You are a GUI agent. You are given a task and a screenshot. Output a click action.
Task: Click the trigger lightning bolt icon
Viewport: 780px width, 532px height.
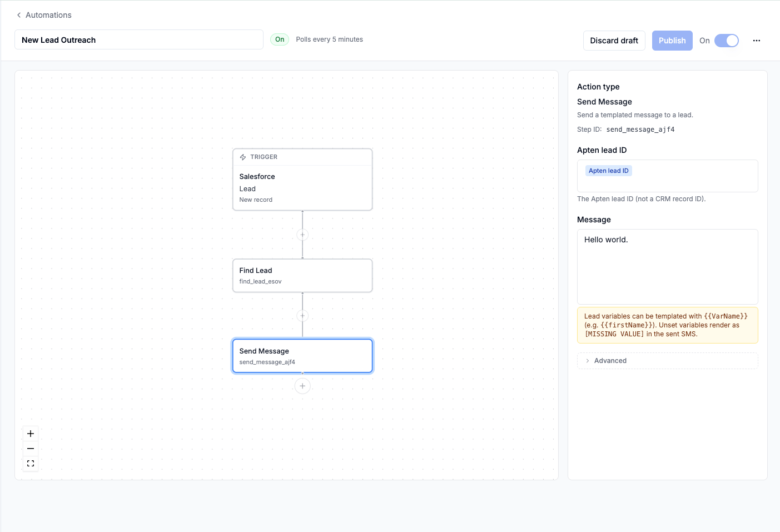(x=243, y=157)
